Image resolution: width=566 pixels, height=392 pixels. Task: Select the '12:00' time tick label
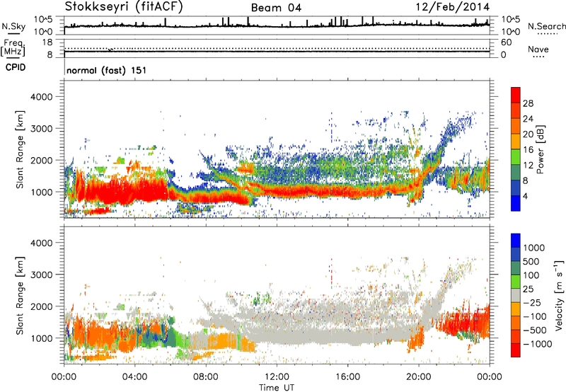tap(277, 377)
